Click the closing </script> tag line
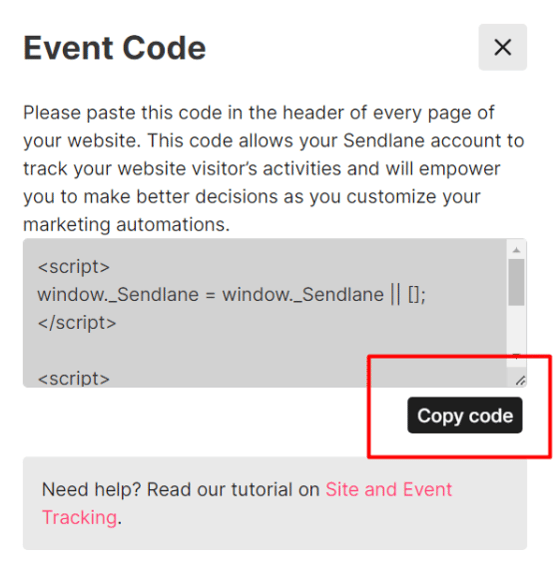The height and width of the screenshot is (565, 555). [x=77, y=322]
